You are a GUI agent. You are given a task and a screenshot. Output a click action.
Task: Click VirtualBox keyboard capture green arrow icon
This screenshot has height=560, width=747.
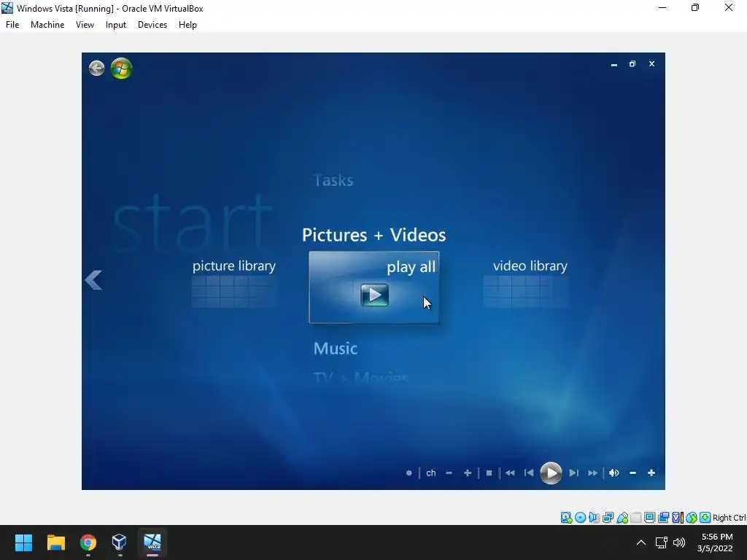(x=705, y=518)
